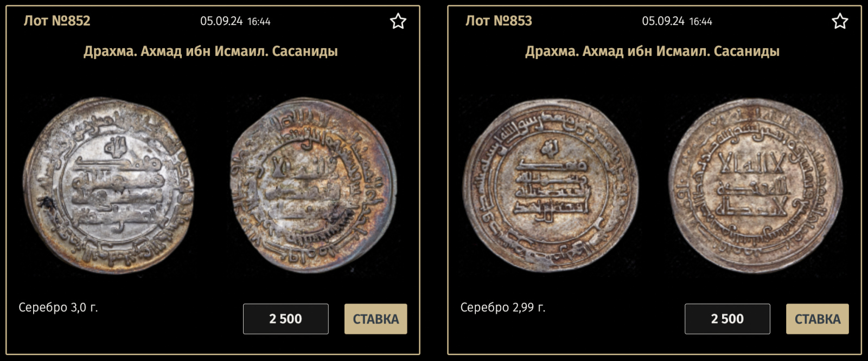Image resolution: width=868 pixels, height=361 pixels.
Task: Click the СТАВКА button for lot 853
Action: click(x=817, y=319)
